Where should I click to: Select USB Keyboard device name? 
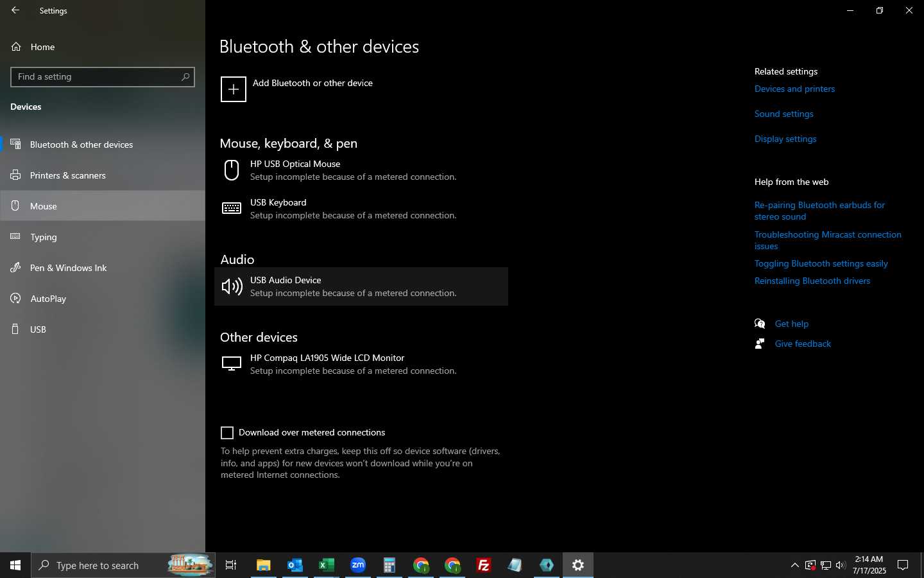[278, 203]
